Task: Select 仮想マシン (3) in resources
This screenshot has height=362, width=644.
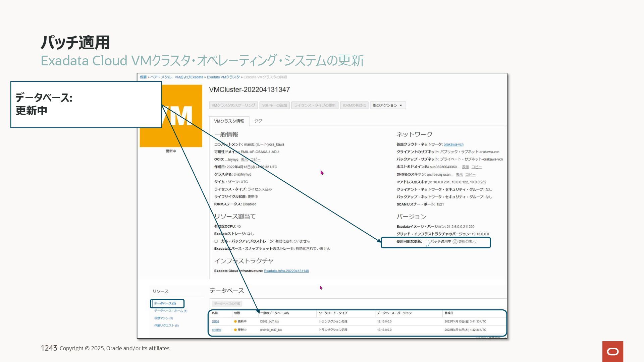Action: click(x=163, y=318)
